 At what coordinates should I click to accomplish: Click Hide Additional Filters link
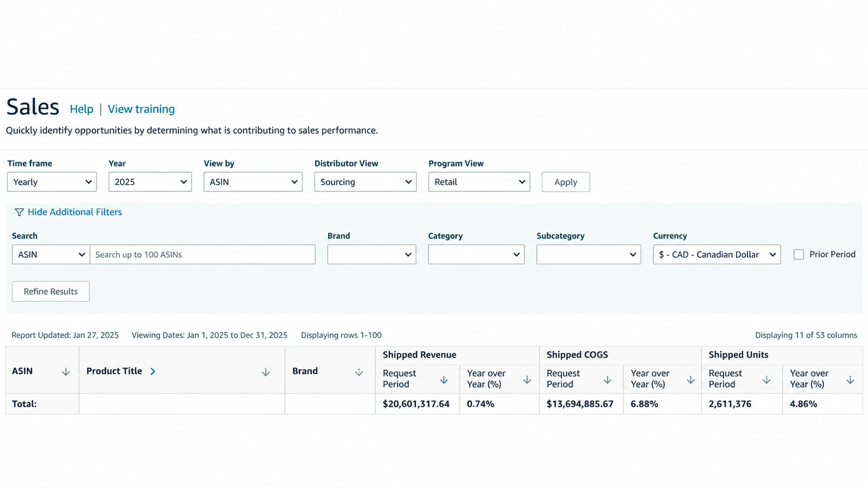click(x=75, y=212)
